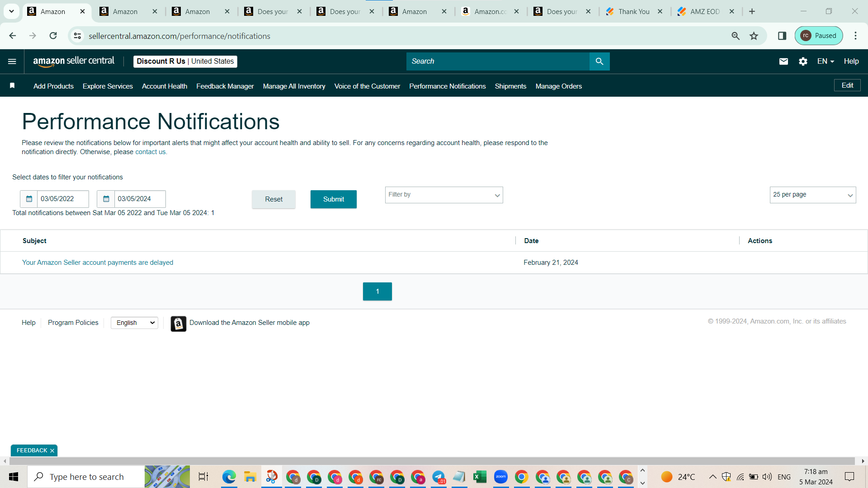
Task: Click the Submit button
Action: [x=334, y=199]
